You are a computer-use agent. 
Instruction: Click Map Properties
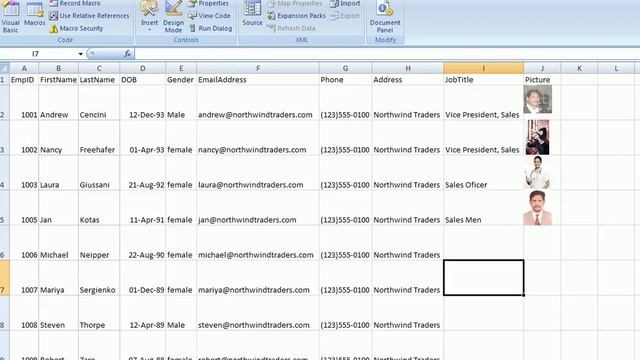coord(295,3)
